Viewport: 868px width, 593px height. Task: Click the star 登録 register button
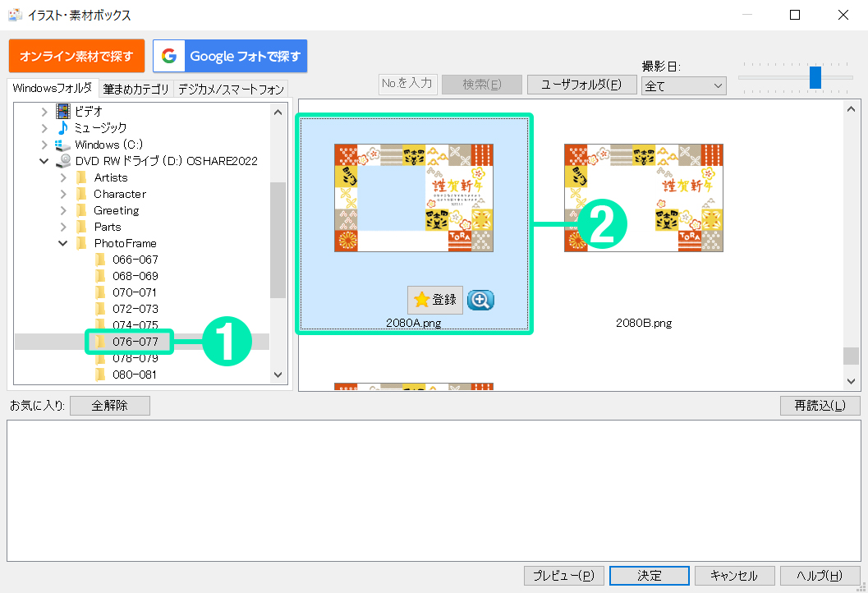pos(435,301)
